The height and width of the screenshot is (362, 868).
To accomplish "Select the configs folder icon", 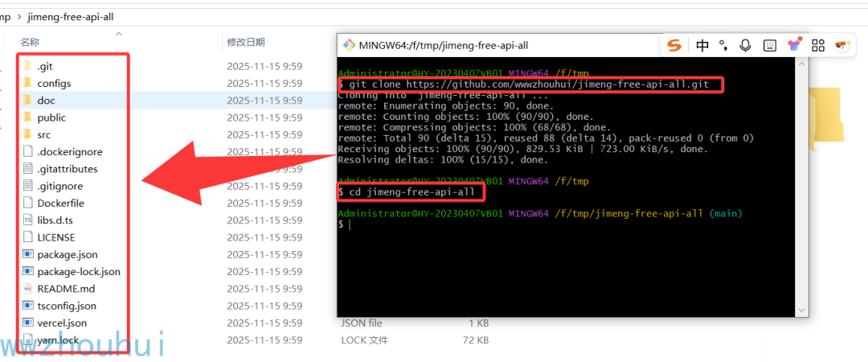I will [x=27, y=83].
